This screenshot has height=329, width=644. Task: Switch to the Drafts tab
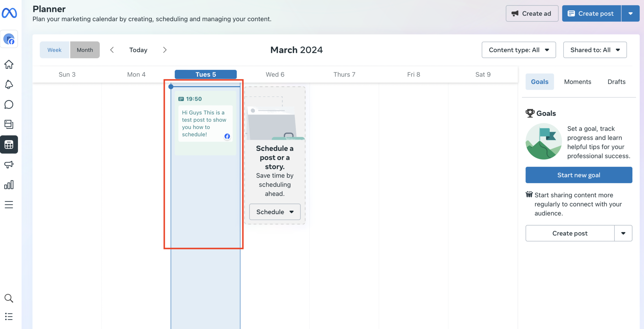point(616,82)
